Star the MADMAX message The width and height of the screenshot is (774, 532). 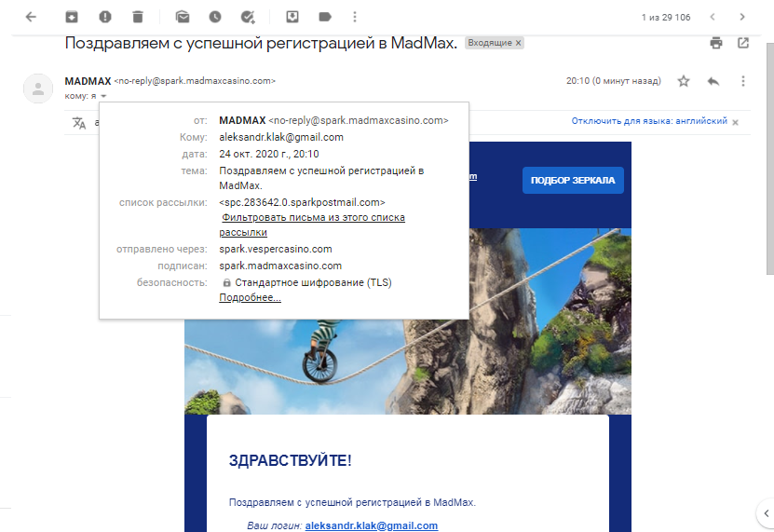[x=683, y=81]
